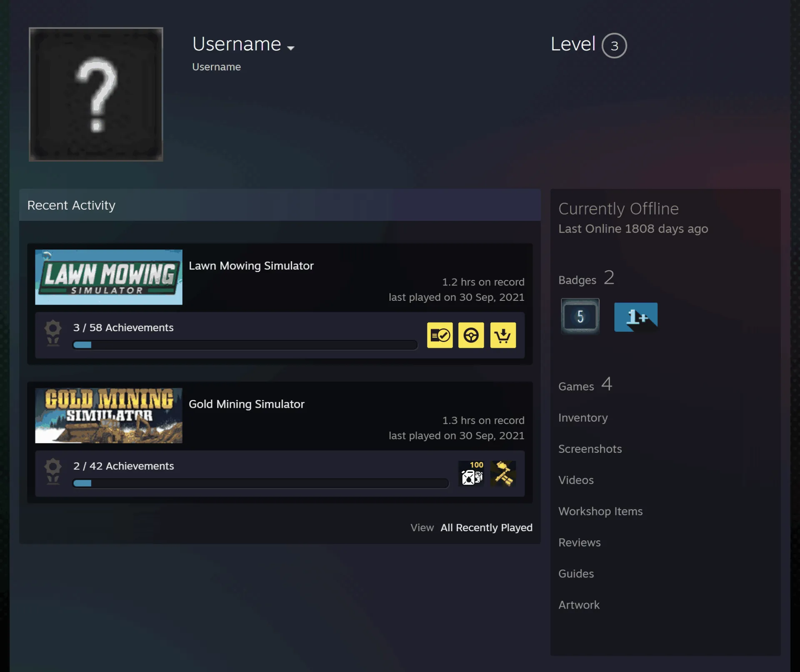Open 3 / 58 Achievements link
Viewport: 800px width, 672px height.
click(x=123, y=327)
